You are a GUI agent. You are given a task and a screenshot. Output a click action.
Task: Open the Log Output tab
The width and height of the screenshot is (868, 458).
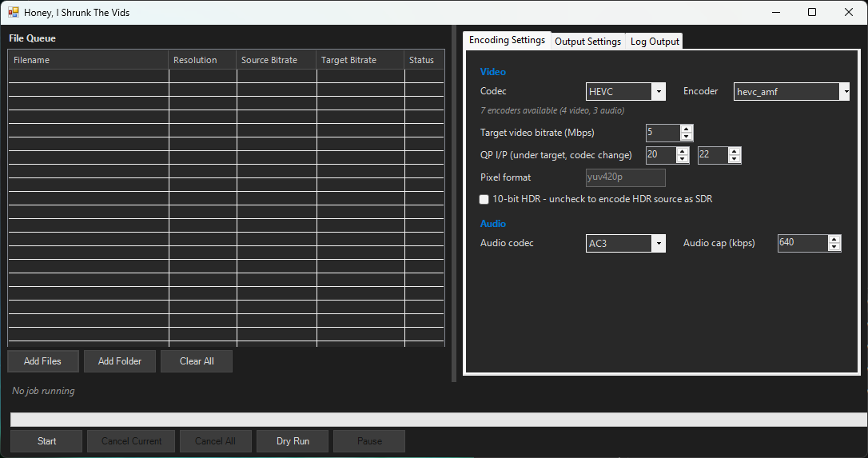point(655,42)
